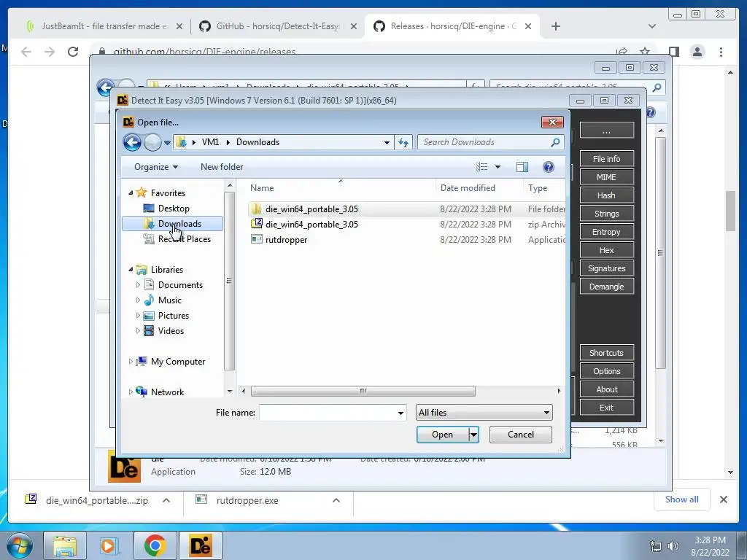Open Chrome profile avatar icon
The height and width of the screenshot is (560, 747).
click(x=697, y=52)
